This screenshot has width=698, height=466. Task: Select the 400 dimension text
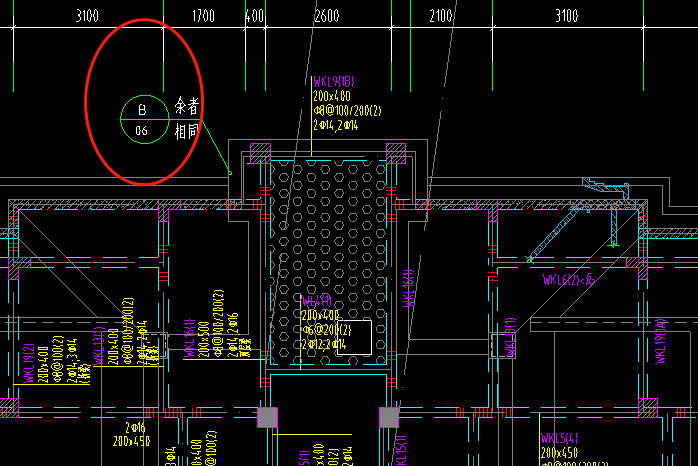[255, 16]
